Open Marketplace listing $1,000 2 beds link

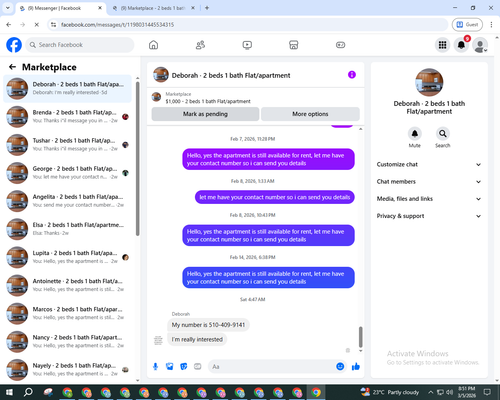pyautogui.click(x=208, y=101)
